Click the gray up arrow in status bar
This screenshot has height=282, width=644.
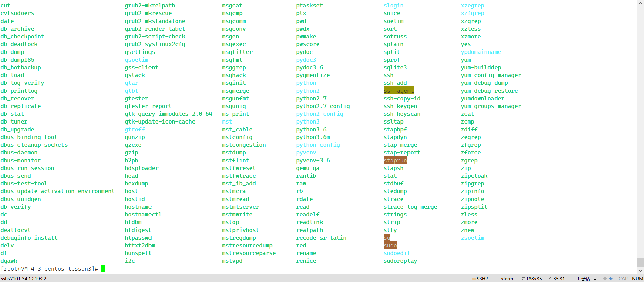point(605,279)
